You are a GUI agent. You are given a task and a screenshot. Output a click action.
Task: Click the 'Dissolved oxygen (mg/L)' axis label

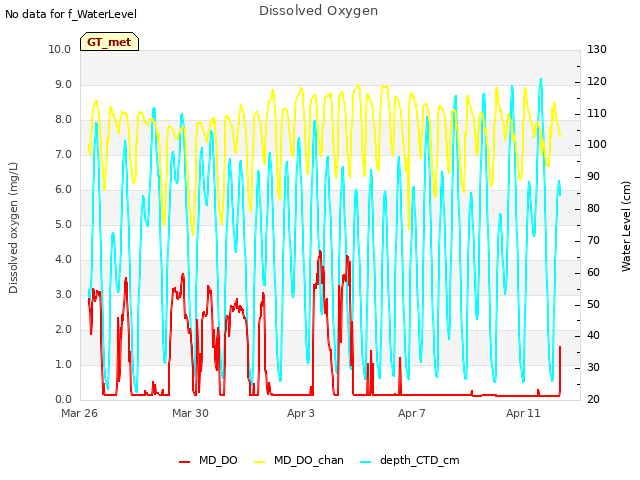[x=13, y=228]
